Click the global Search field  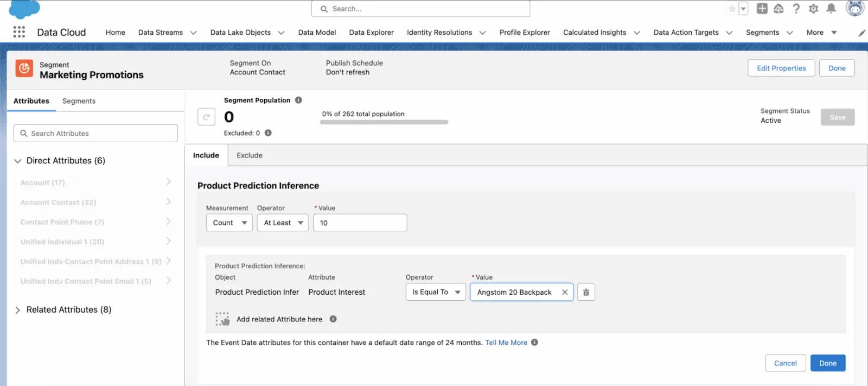pos(420,9)
